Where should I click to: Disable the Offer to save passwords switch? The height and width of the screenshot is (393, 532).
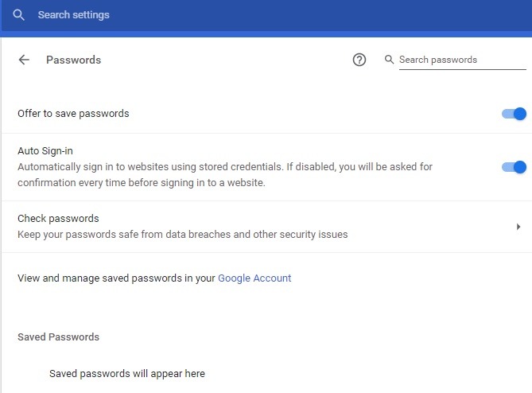pyautogui.click(x=515, y=114)
